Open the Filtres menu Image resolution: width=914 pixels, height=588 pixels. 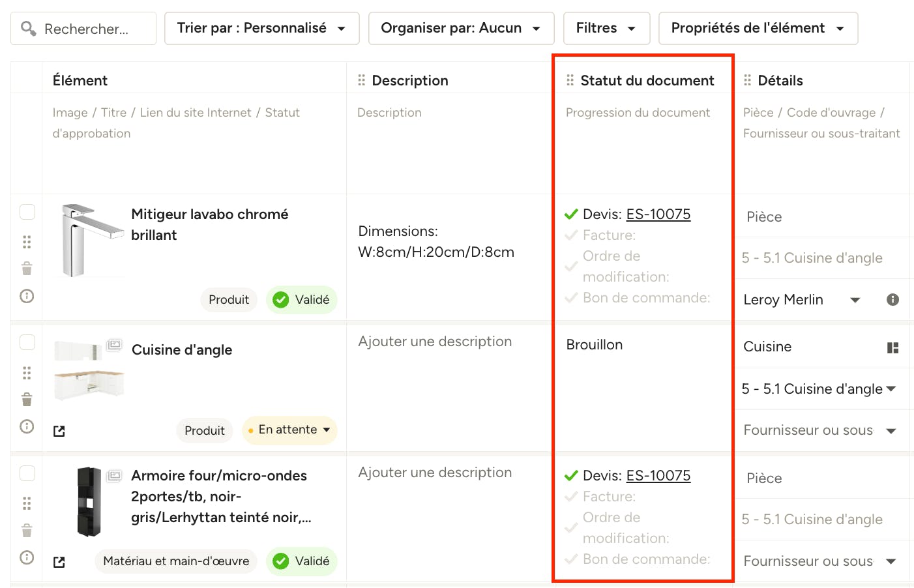(x=606, y=28)
